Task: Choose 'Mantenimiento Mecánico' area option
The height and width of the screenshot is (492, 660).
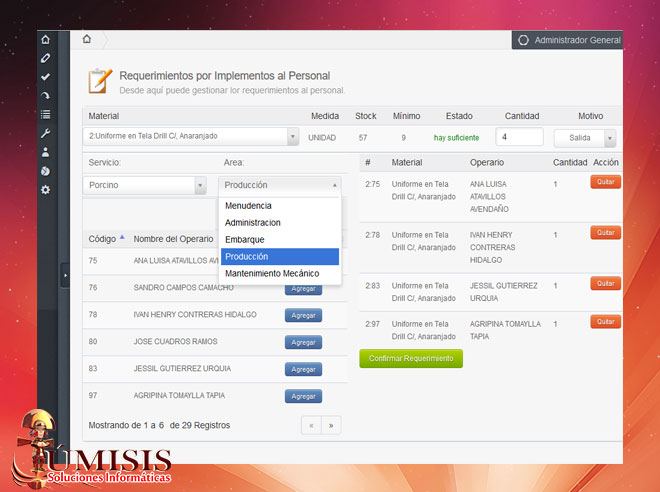Action: point(271,273)
